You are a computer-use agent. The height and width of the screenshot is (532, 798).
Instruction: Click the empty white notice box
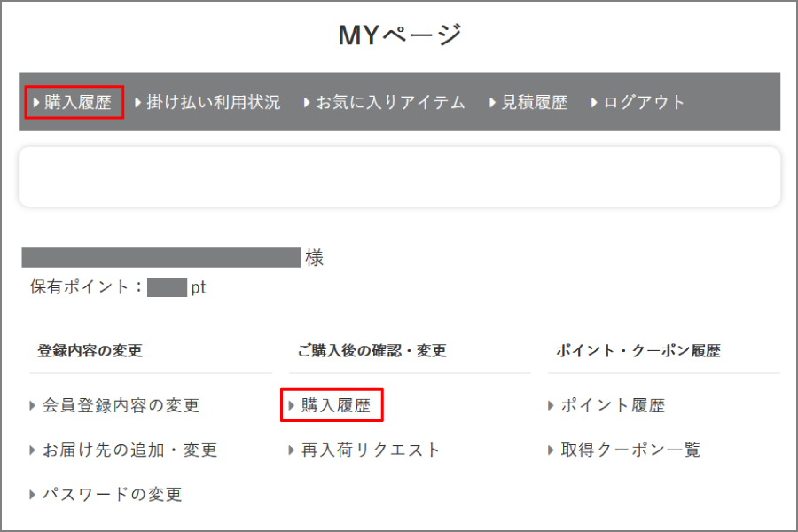point(399,176)
